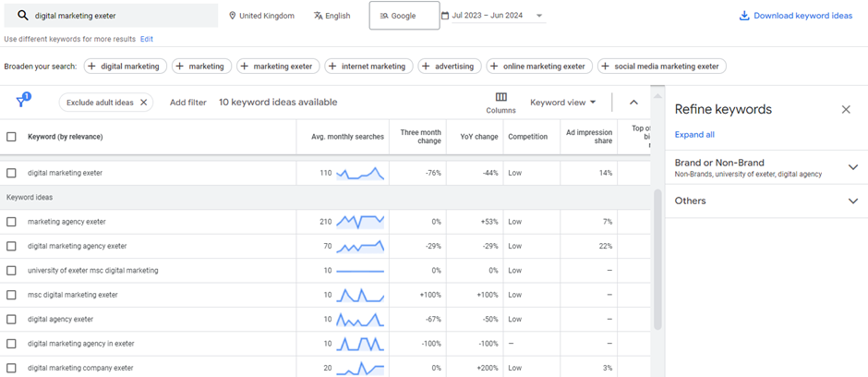Add the marketing exeter suggestion chip
Screen dimensions: 868x377
coord(278,67)
